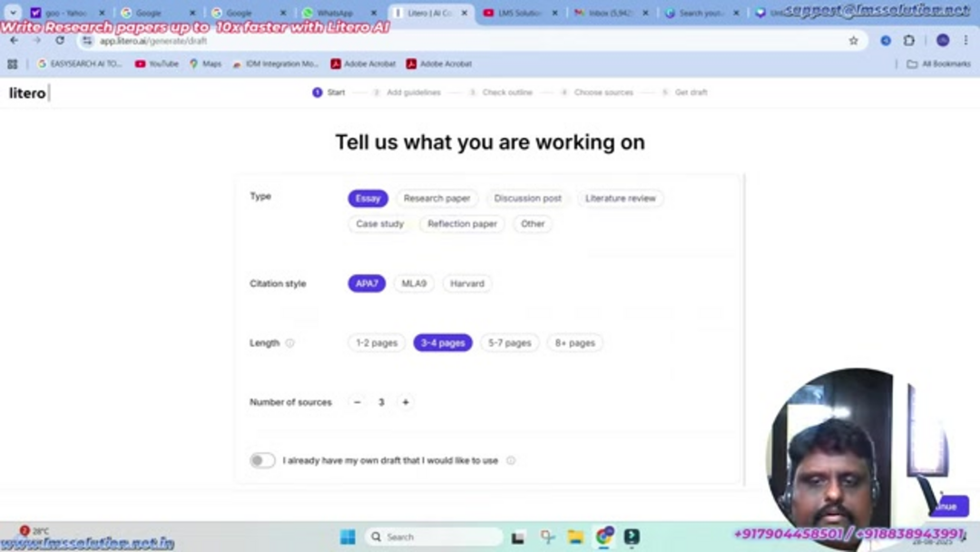The width and height of the screenshot is (980, 552).
Task: Decrease number of sources with minus
Action: [357, 402]
